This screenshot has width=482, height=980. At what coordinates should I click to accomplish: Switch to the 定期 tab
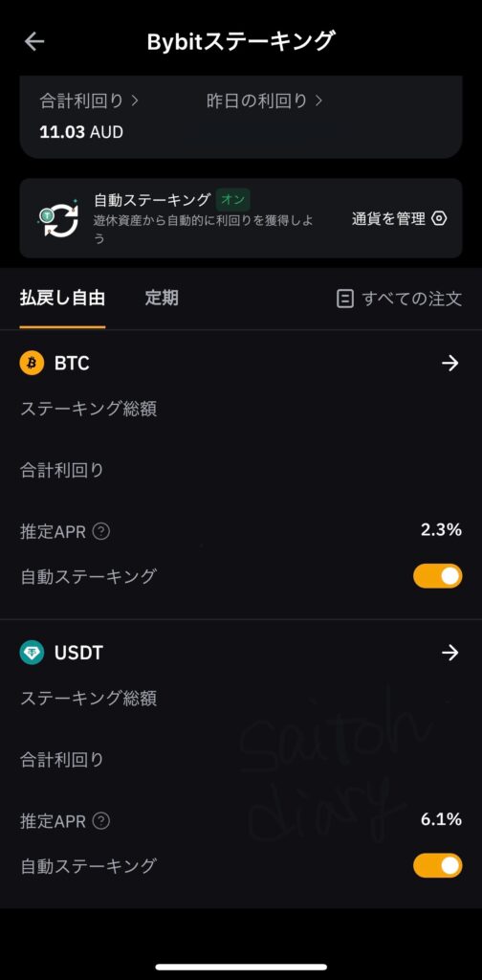coord(162,299)
